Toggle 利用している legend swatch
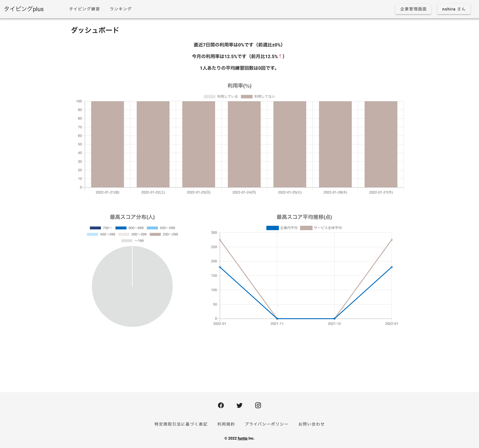Screen dimensions: 479x448 (x=209, y=97)
